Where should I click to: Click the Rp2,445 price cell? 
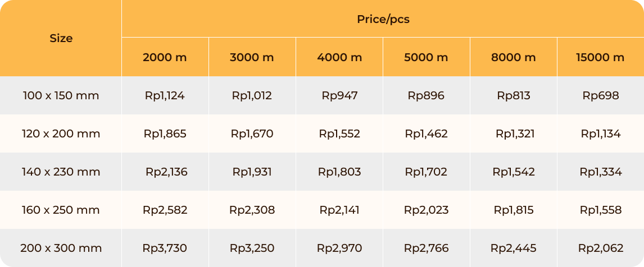514,248
